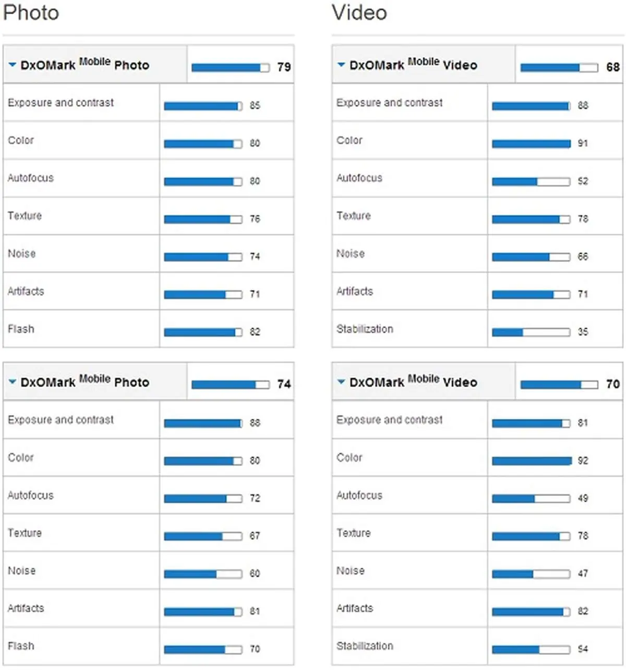Click the Photo score bar showing 79
Viewport: 626px width, 672px height.
pyautogui.click(x=231, y=67)
